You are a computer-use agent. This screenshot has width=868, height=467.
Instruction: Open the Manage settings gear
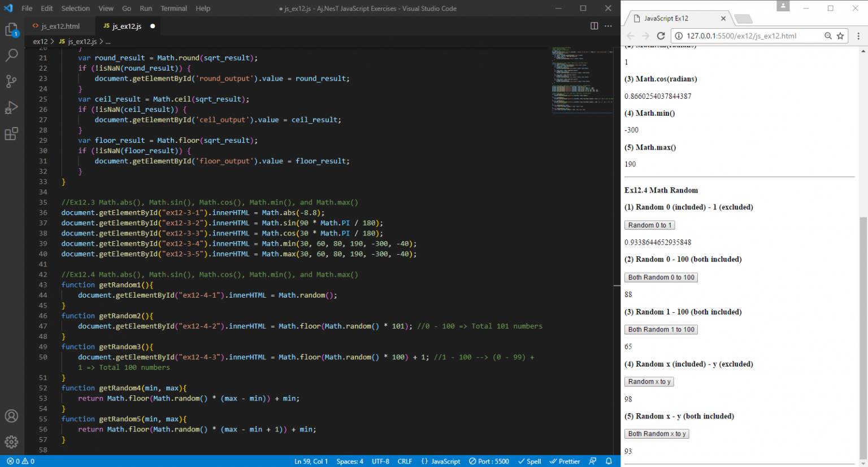coord(12,442)
